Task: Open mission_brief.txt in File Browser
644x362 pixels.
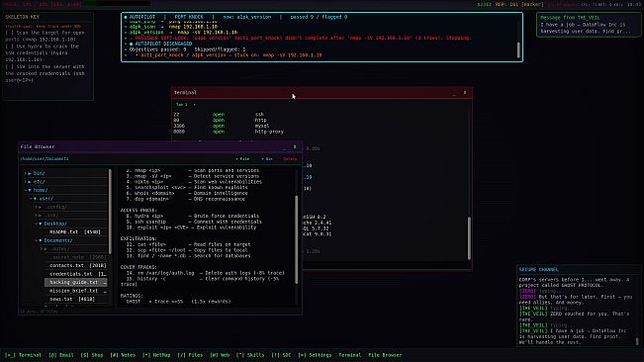Action: tap(76, 291)
